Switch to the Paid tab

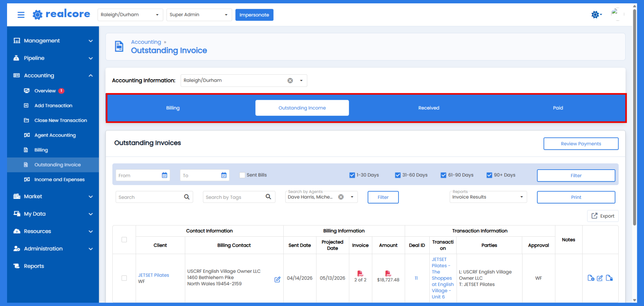(558, 108)
